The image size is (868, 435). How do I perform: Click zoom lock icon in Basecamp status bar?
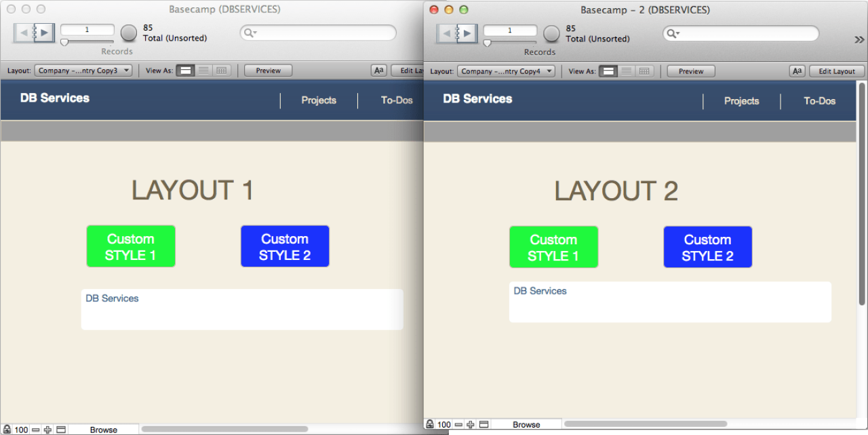(x=6, y=430)
